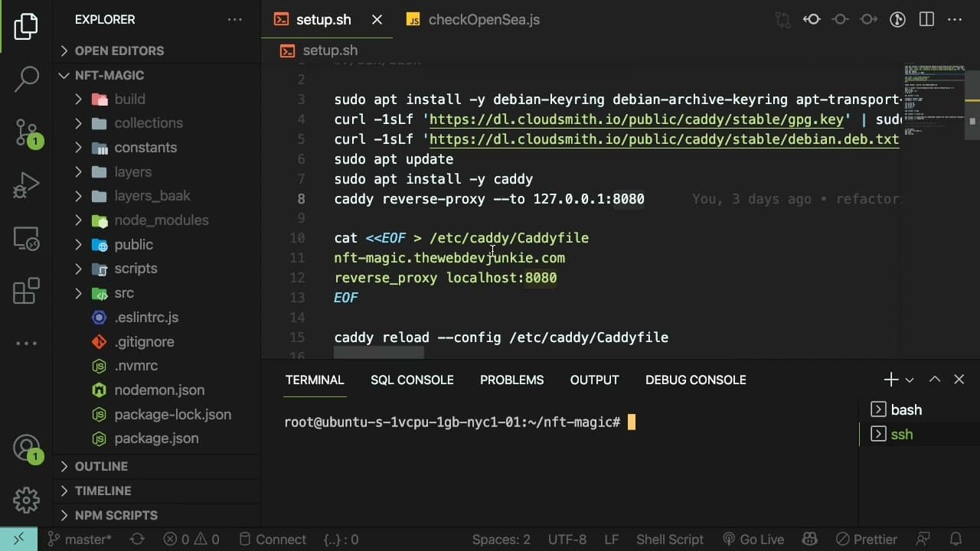
Task: Click Connect database in status bar
Action: (272, 540)
